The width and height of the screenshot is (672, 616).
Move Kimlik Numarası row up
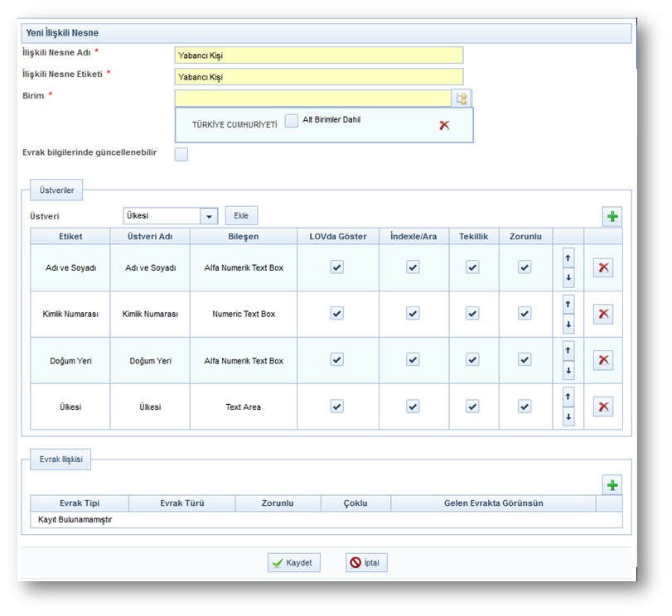click(568, 304)
